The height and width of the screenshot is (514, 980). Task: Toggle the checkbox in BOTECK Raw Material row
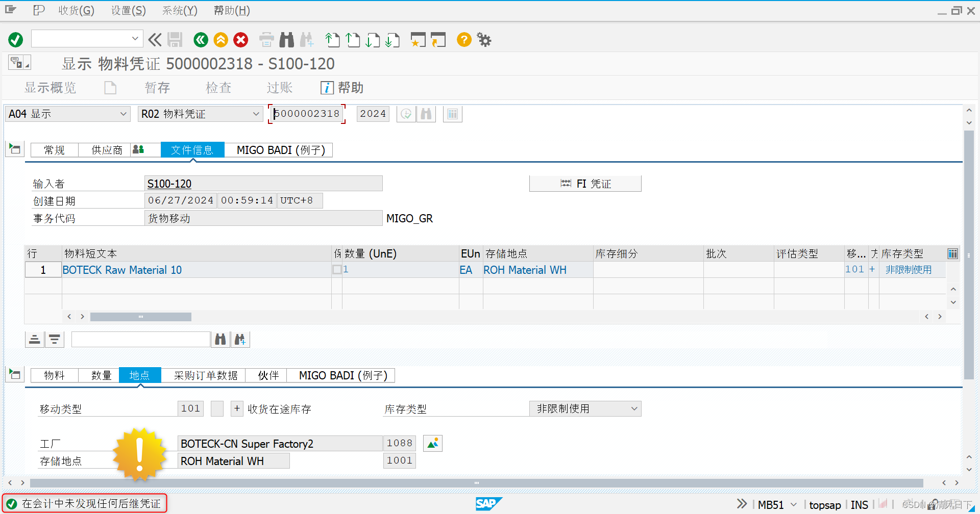337,269
